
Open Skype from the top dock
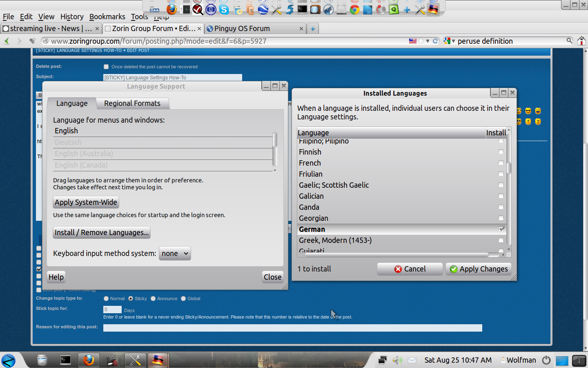[224, 9]
